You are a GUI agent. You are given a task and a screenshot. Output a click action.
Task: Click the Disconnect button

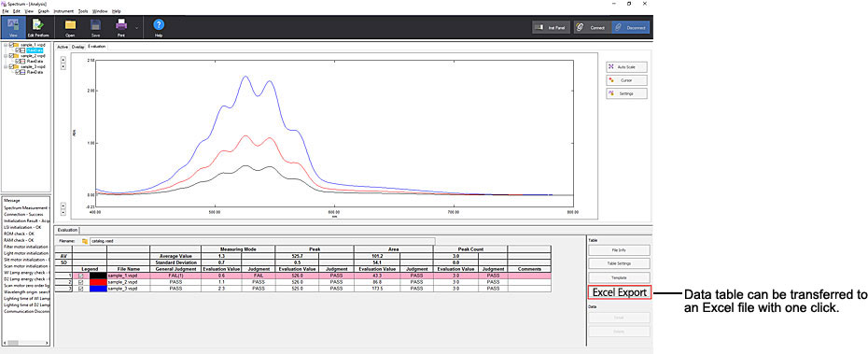[631, 27]
